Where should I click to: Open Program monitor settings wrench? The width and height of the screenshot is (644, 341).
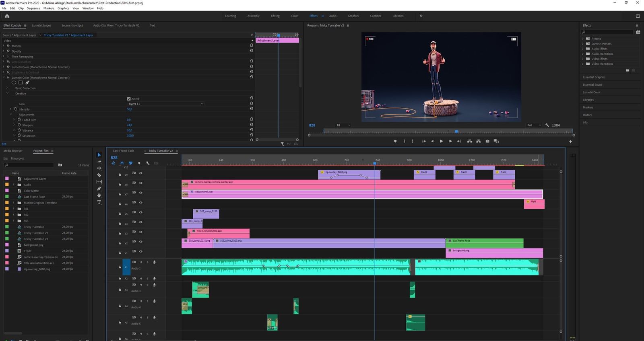[547, 125]
